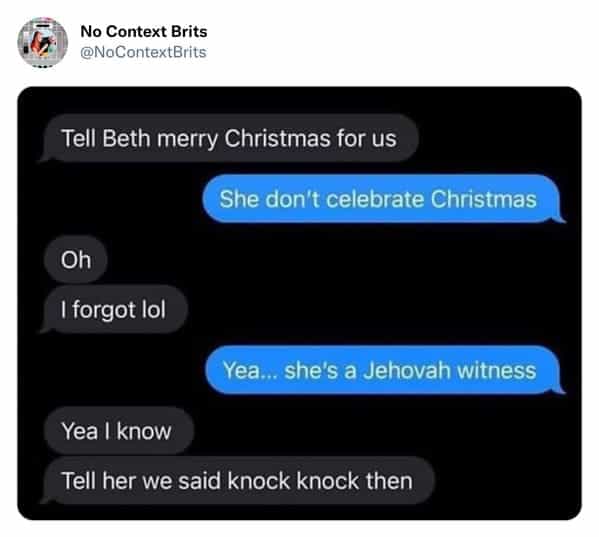Click the word 'Beth' in first message
This screenshot has width=599, height=537.
coord(126,138)
